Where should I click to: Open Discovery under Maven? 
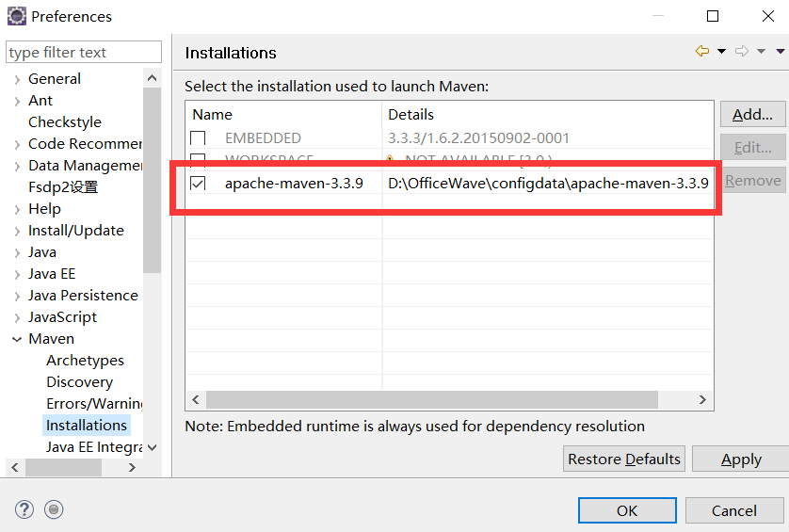pyautogui.click(x=79, y=382)
